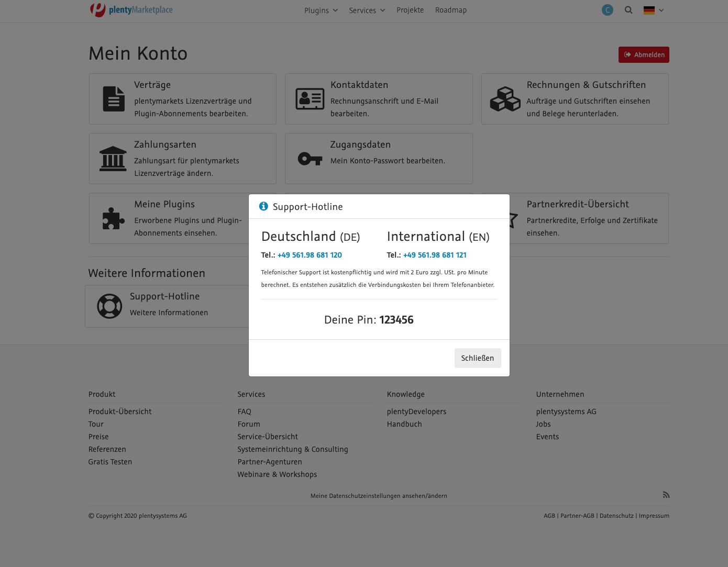728x567 pixels.
Task: Open Webinare & Workshops footer link
Action: click(x=277, y=474)
